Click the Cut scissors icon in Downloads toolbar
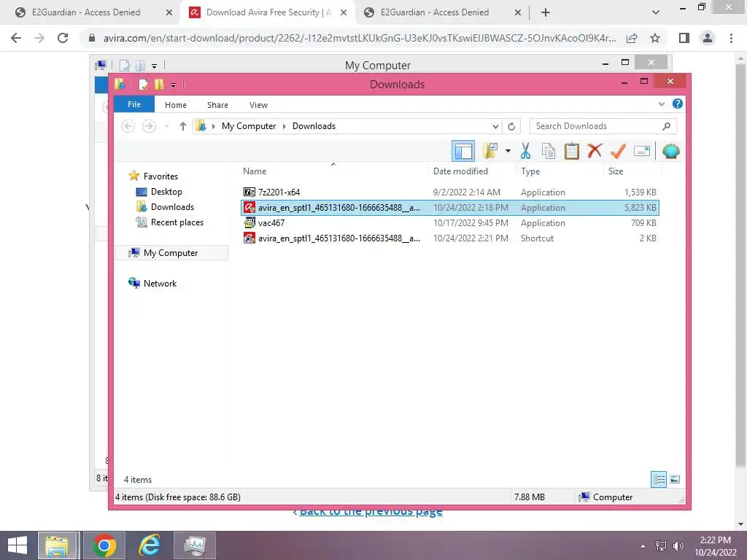 [525, 152]
